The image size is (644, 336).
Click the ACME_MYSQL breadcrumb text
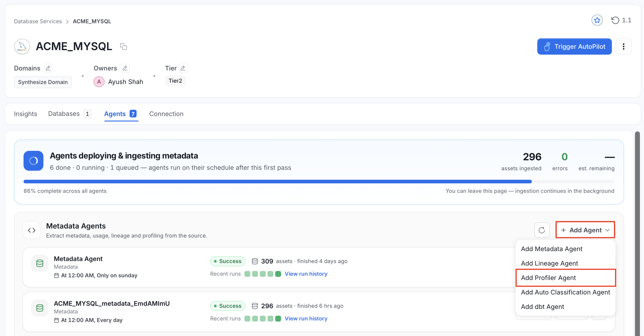click(x=92, y=21)
